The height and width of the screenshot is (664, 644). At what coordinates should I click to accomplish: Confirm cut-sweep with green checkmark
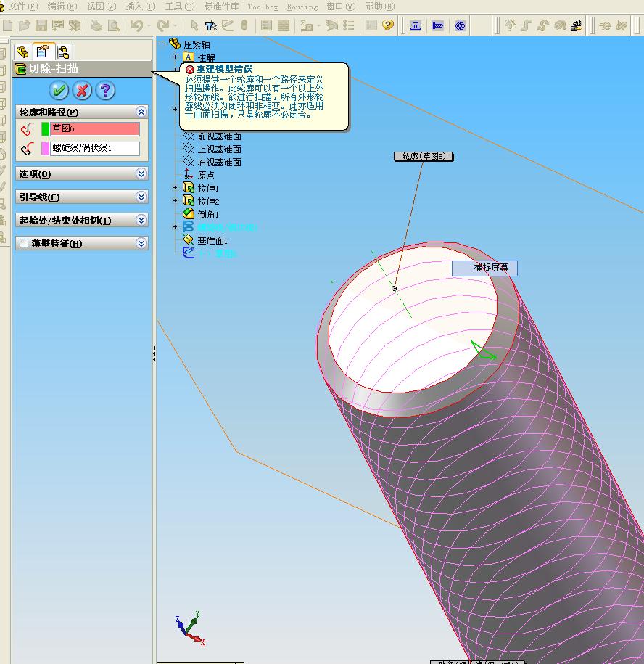(x=59, y=90)
